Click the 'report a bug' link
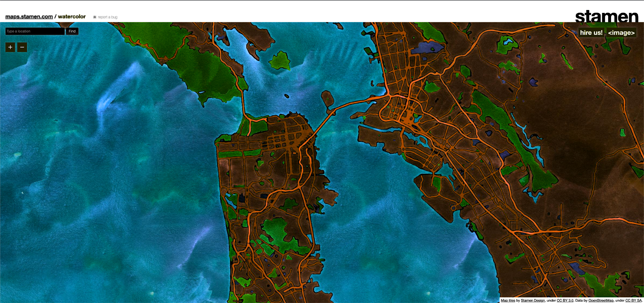 107,17
